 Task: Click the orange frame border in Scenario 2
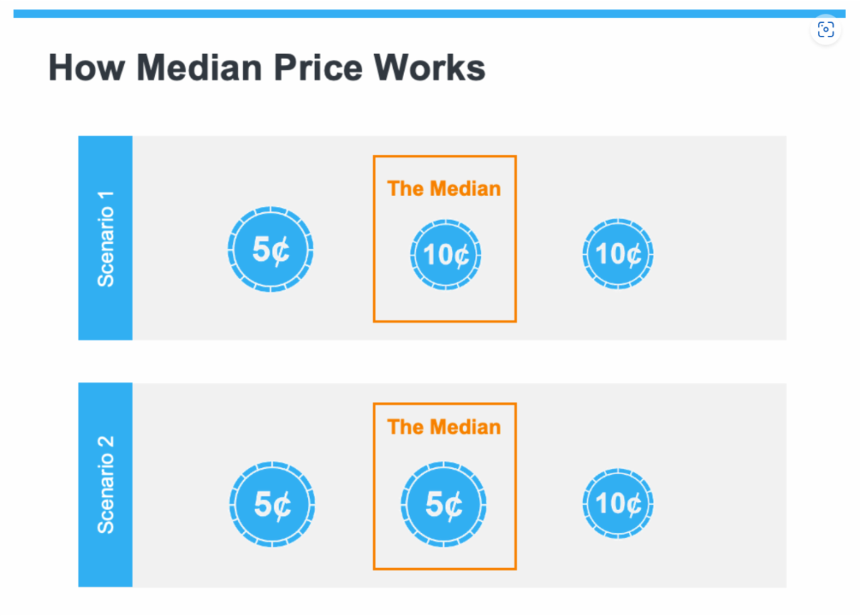(x=374, y=486)
